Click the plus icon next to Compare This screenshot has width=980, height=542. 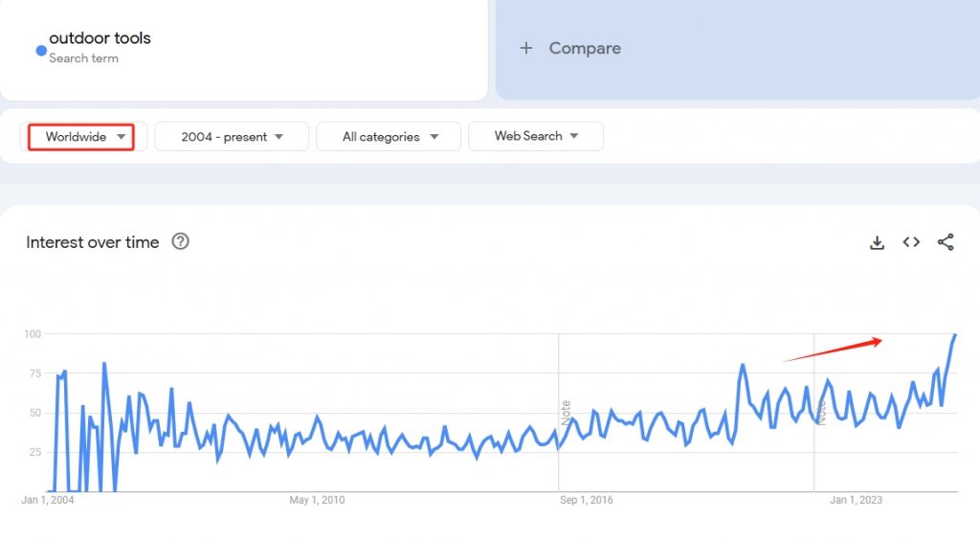526,48
